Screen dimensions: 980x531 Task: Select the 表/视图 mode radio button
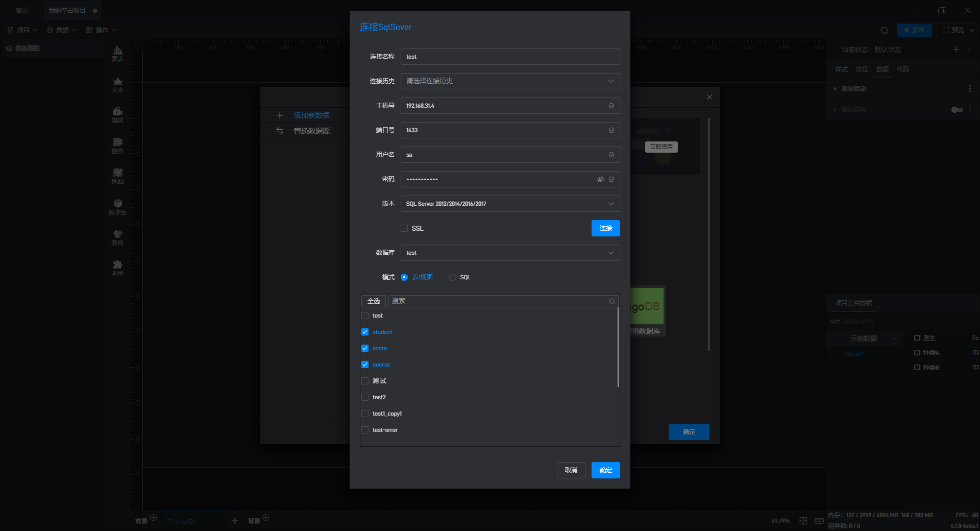click(404, 277)
